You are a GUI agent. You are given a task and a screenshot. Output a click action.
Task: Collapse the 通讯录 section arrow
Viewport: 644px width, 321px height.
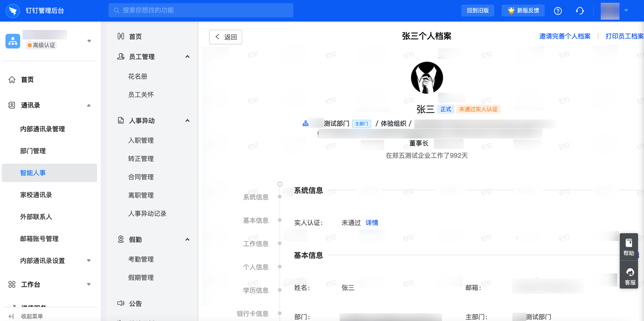tap(89, 106)
